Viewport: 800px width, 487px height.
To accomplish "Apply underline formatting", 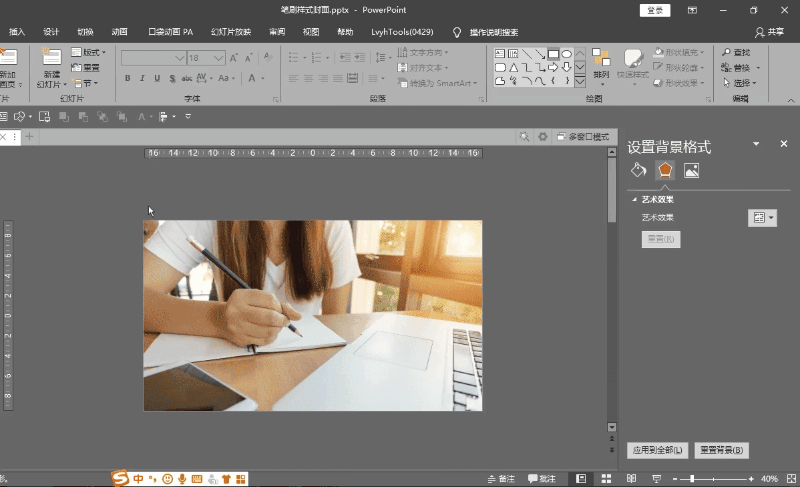I will (157, 78).
